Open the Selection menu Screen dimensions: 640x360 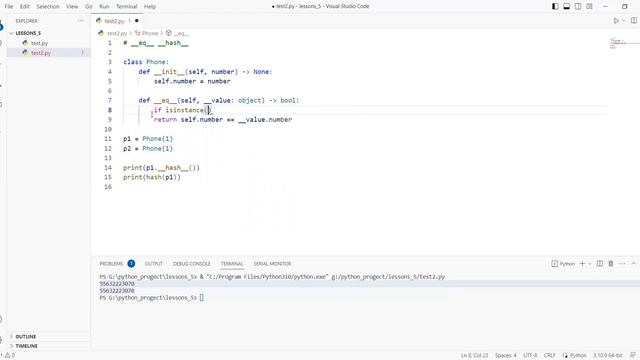pos(48,7)
